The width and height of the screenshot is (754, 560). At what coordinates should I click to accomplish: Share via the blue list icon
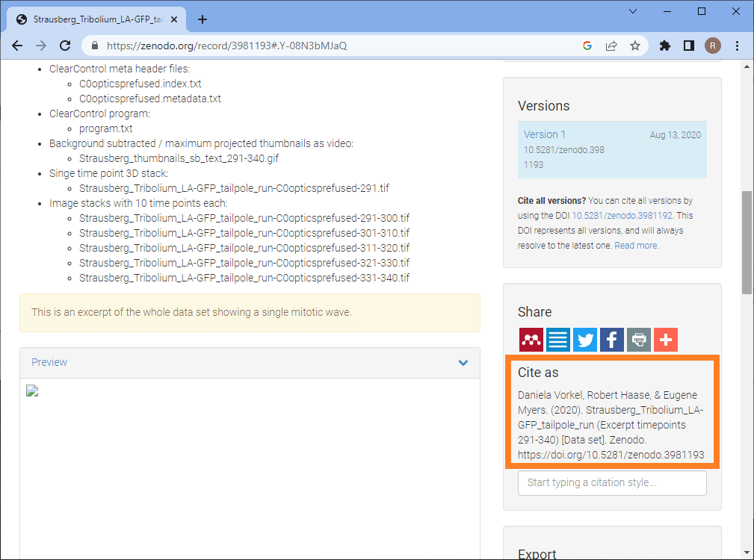point(558,340)
